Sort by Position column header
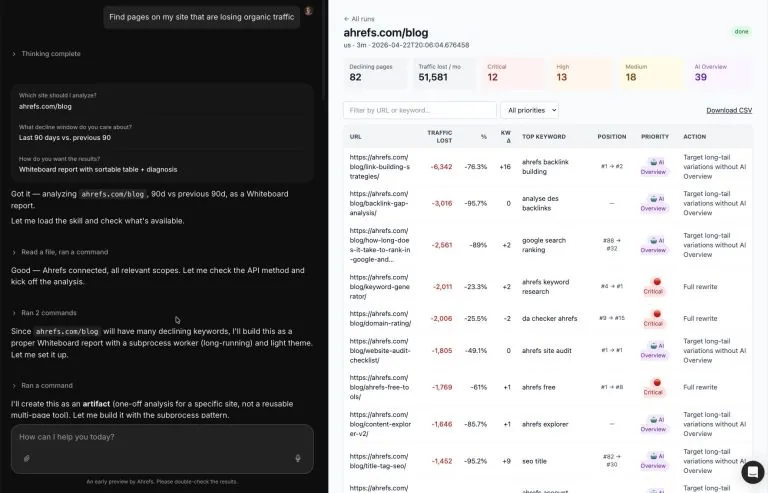 (x=612, y=137)
